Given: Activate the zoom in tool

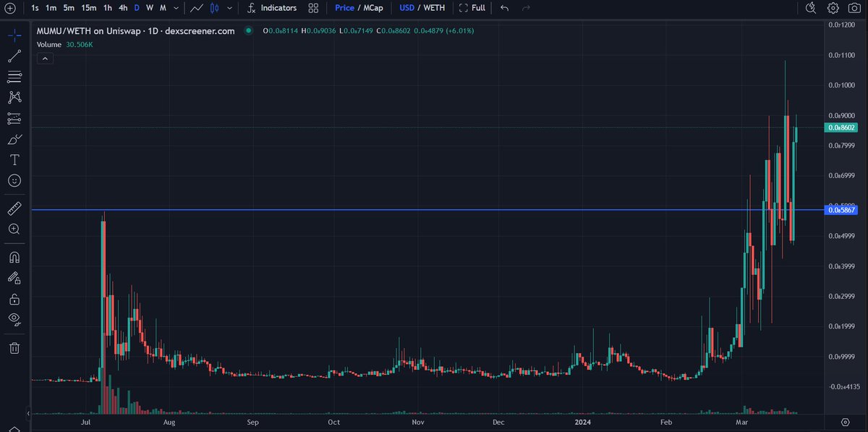Looking at the screenshot, I should (x=14, y=229).
